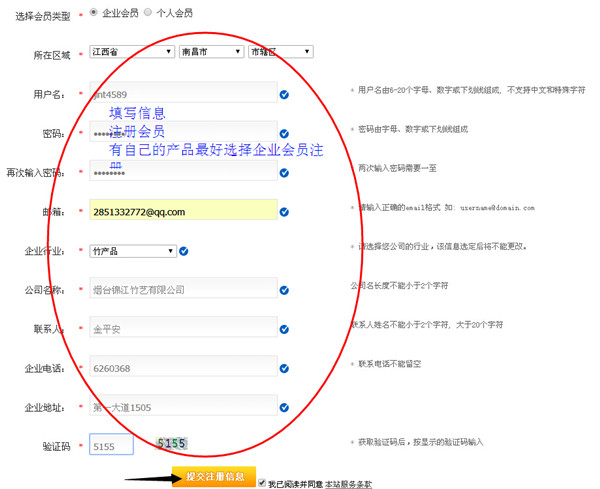Open the 市辖区 district dropdown
This screenshot has height=489, width=600.
(x=280, y=52)
